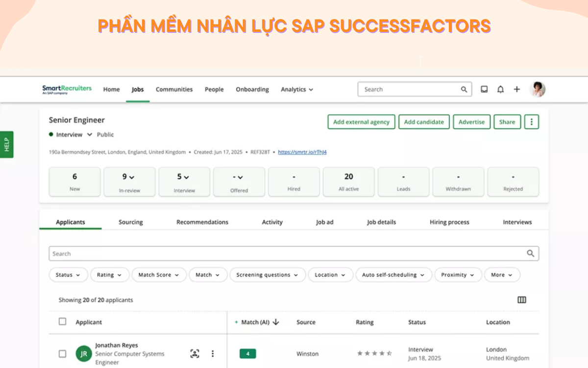Open the Match filter dropdown
The image size is (588, 368).
208,275
